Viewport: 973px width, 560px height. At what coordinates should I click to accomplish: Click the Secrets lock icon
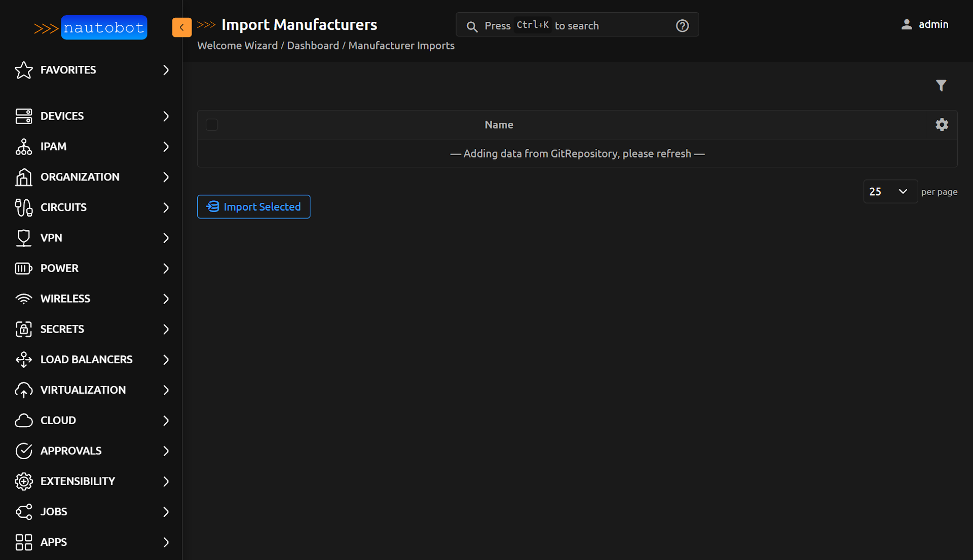pyautogui.click(x=23, y=329)
